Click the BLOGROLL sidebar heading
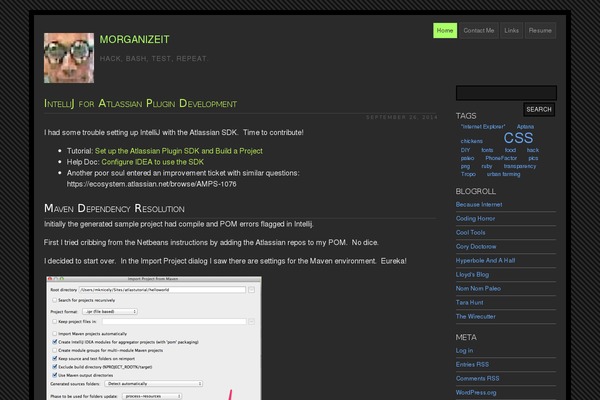This screenshot has width=600, height=400. click(x=475, y=191)
